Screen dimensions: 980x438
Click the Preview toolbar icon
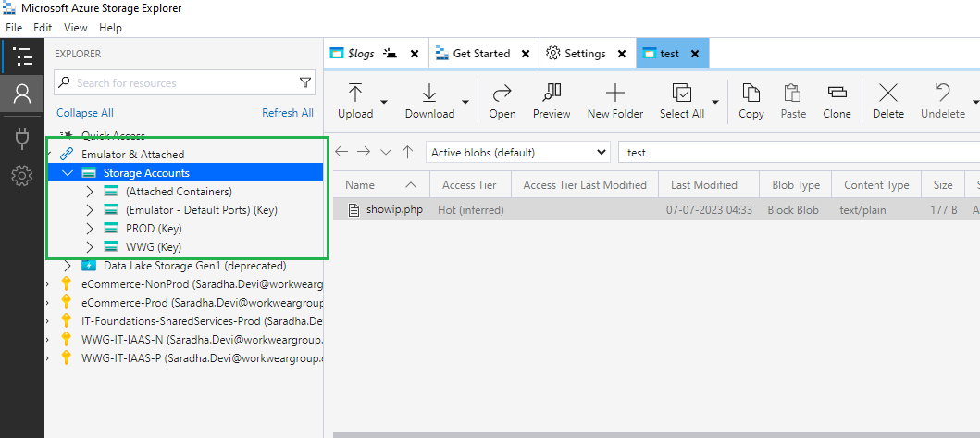552,101
